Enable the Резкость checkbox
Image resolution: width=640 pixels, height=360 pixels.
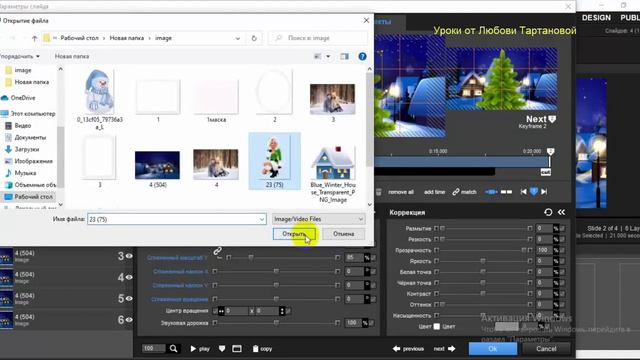point(436,239)
